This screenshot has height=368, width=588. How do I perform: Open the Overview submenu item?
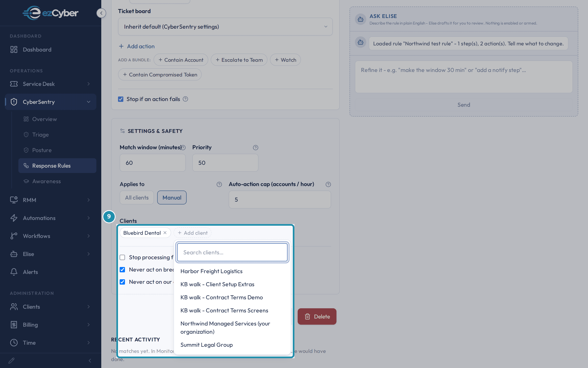(x=57, y=119)
